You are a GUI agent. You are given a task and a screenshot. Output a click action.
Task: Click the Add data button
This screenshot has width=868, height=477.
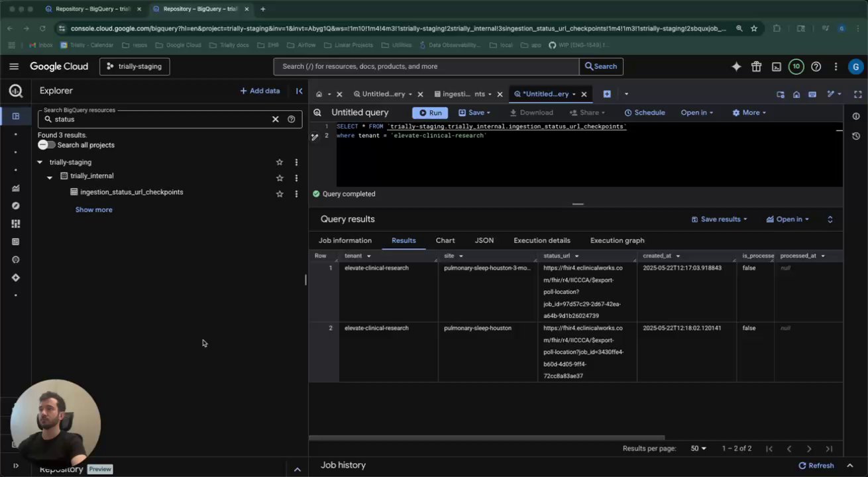pyautogui.click(x=260, y=91)
